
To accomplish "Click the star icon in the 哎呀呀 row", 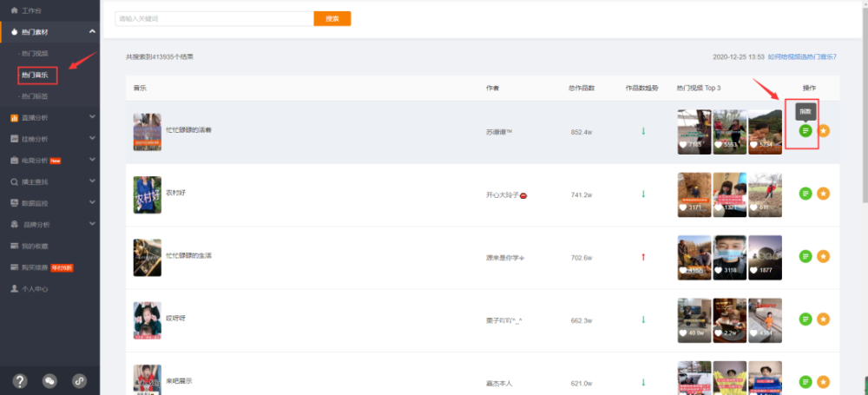I will tap(824, 319).
